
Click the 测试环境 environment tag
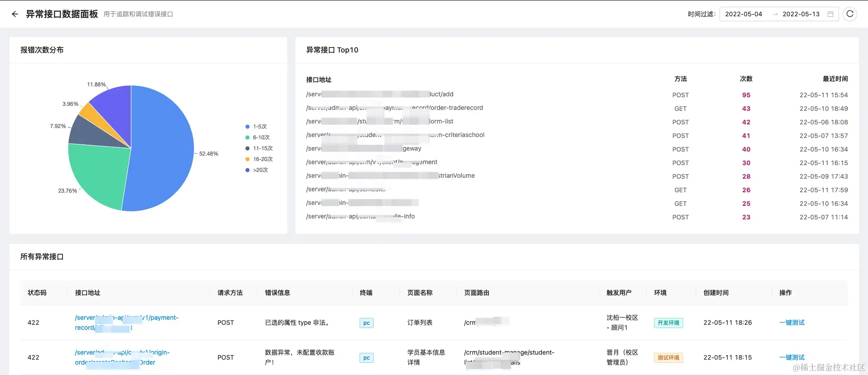point(669,358)
